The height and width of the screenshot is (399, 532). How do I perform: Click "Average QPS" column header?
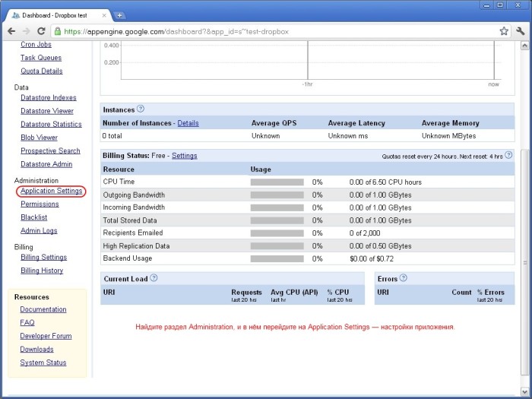tap(274, 123)
